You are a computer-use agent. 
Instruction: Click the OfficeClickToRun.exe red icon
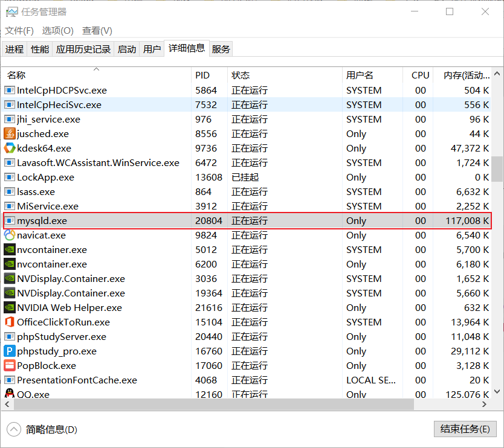coord(10,322)
